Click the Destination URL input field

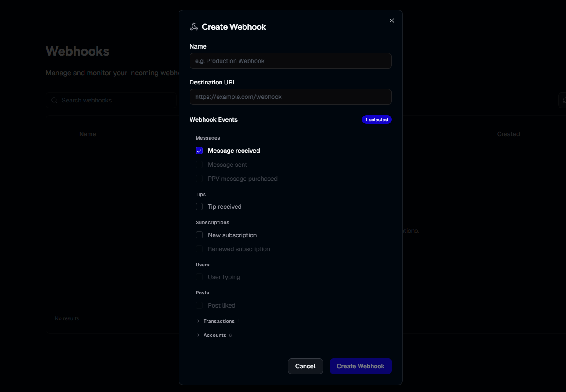(290, 97)
